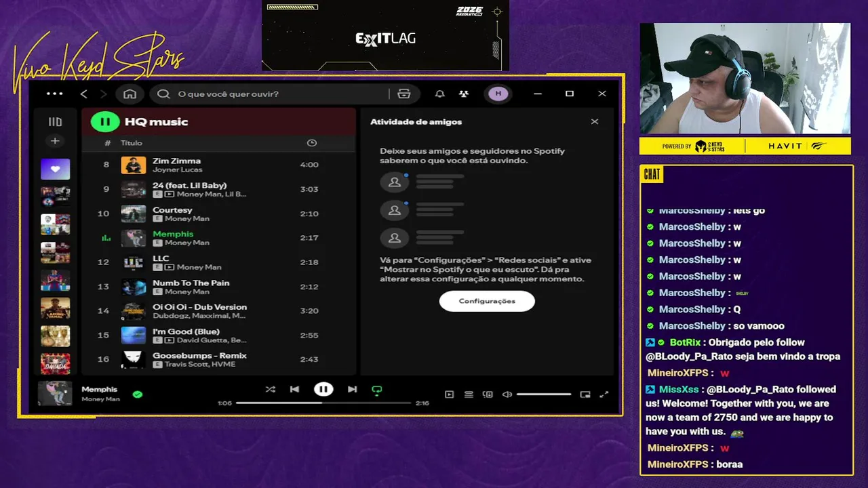Open the Now Playing view icon

click(x=449, y=394)
